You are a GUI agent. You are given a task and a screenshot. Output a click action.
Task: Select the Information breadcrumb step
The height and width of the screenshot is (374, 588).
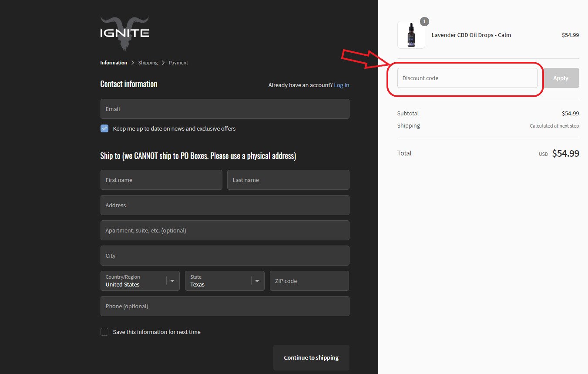click(x=114, y=63)
